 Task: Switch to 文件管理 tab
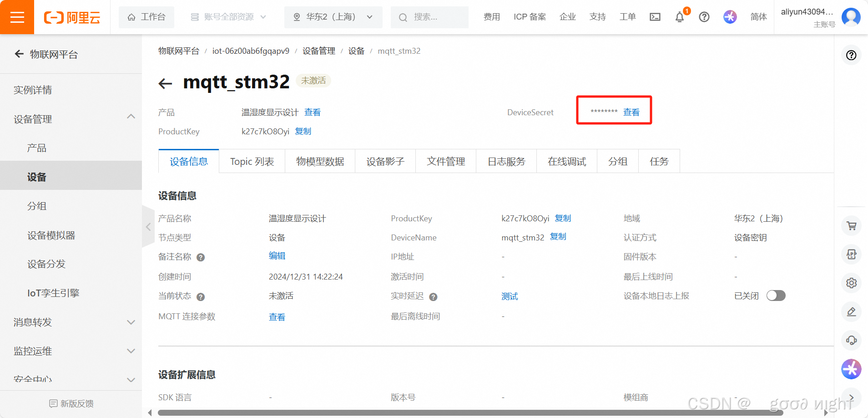pos(446,161)
